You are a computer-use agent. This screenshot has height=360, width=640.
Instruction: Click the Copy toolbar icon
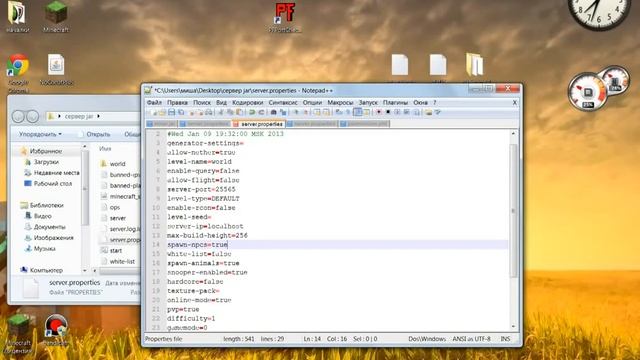tap(231, 112)
